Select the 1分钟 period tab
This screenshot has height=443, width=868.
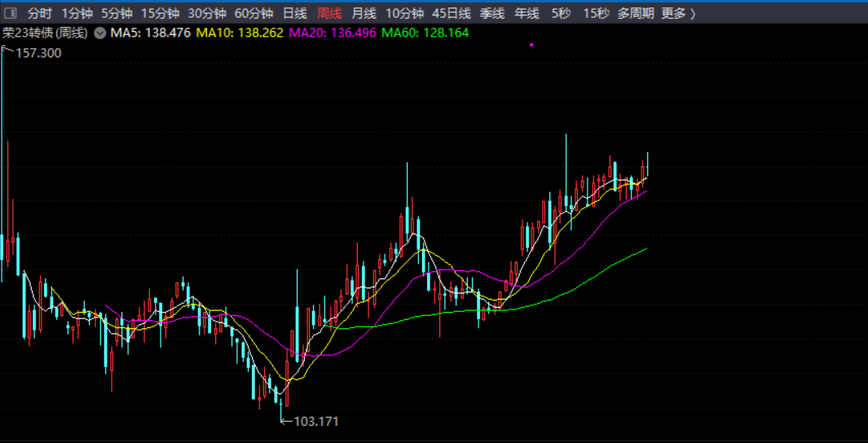click(77, 14)
